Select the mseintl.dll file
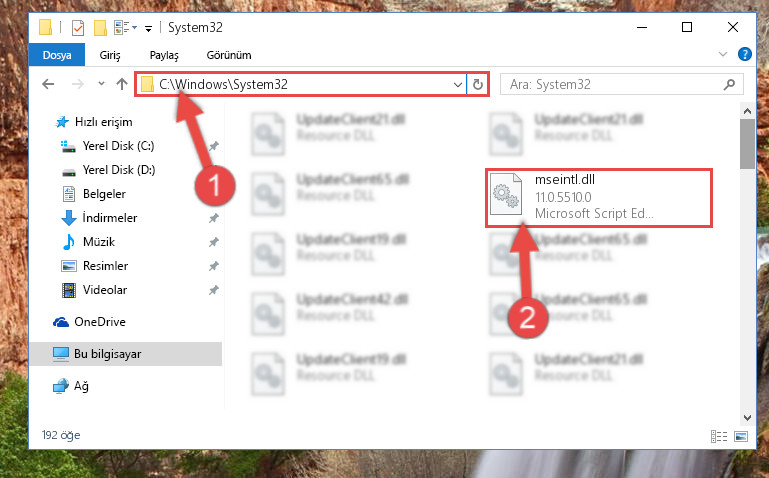 598,198
